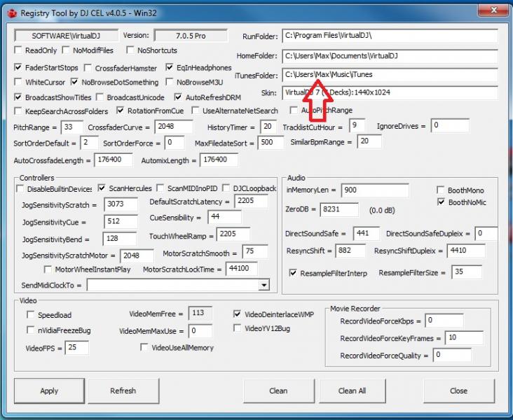Edit the inMemoryLen field
This screenshot has width=513, height=420.
[375, 190]
